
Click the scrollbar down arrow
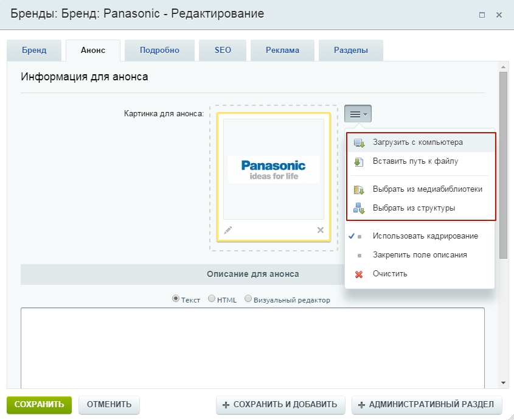tap(503, 383)
